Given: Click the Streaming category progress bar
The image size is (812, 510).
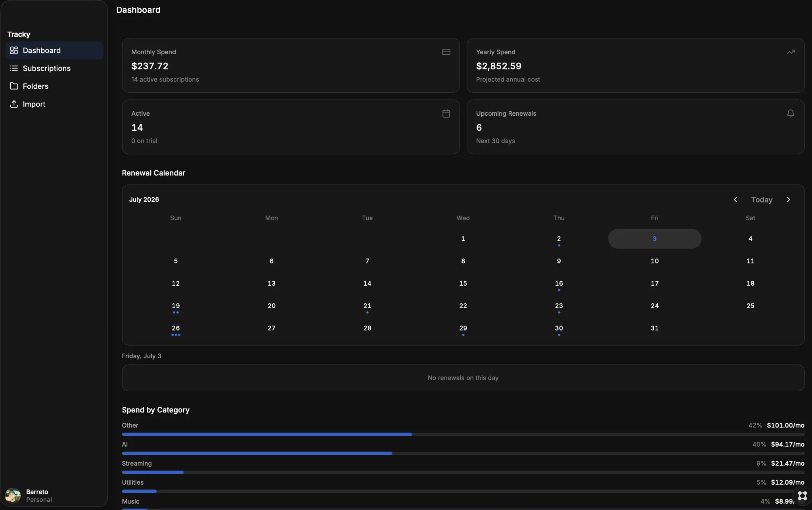Looking at the screenshot, I should pos(463,472).
